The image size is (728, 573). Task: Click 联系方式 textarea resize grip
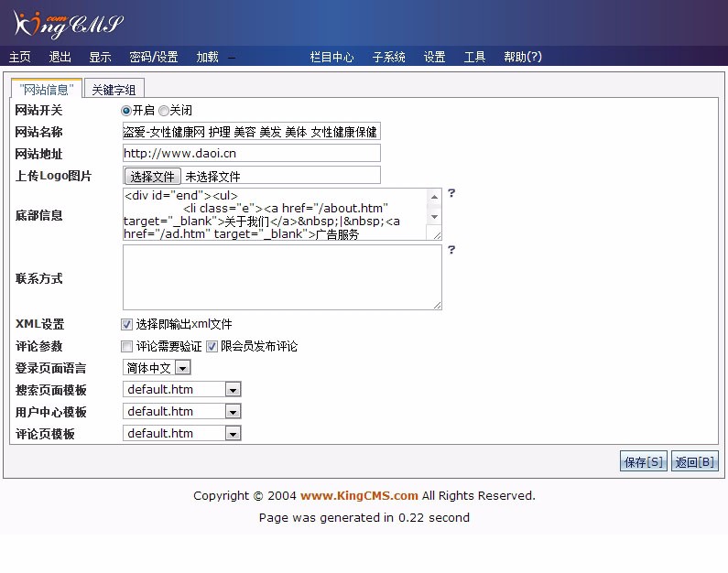(x=437, y=305)
